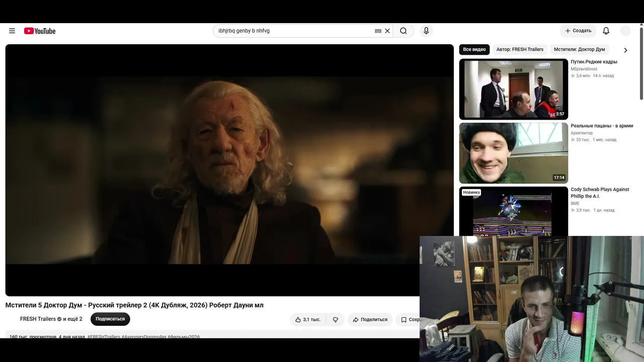Select the Все видео chip
644x362 pixels.
pyautogui.click(x=474, y=49)
